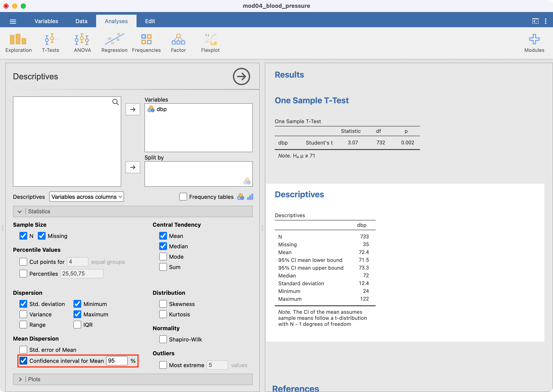Click the Modules plus icon
Screen dimensions: 553x392
click(534, 39)
